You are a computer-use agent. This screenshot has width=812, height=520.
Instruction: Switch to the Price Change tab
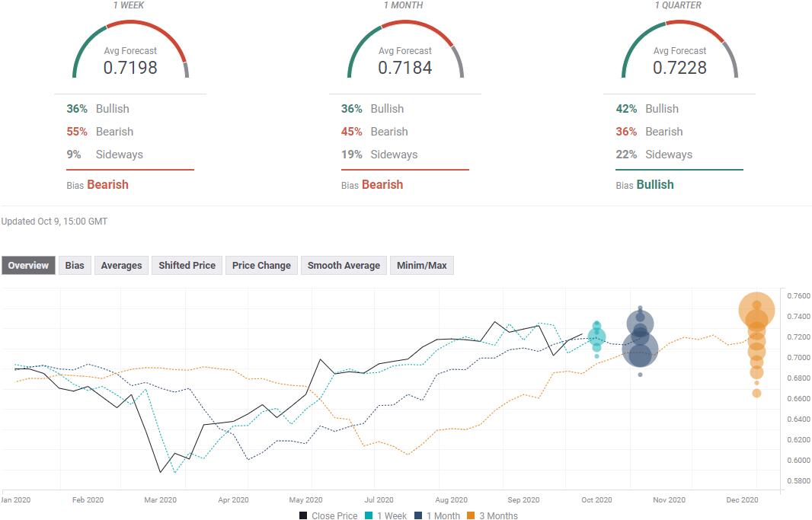coord(261,266)
